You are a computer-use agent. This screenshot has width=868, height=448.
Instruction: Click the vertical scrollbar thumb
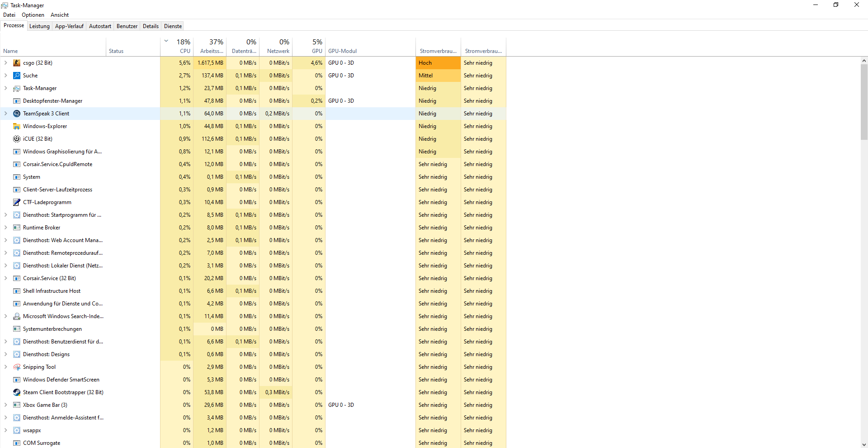[864, 102]
